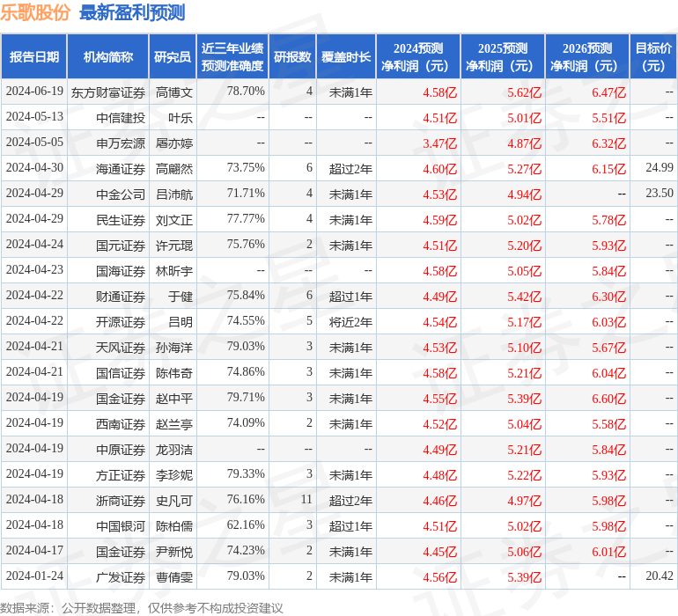Screen dimensions: 678x616
Task: Click analyst name 许元琨
Action: pos(173,246)
